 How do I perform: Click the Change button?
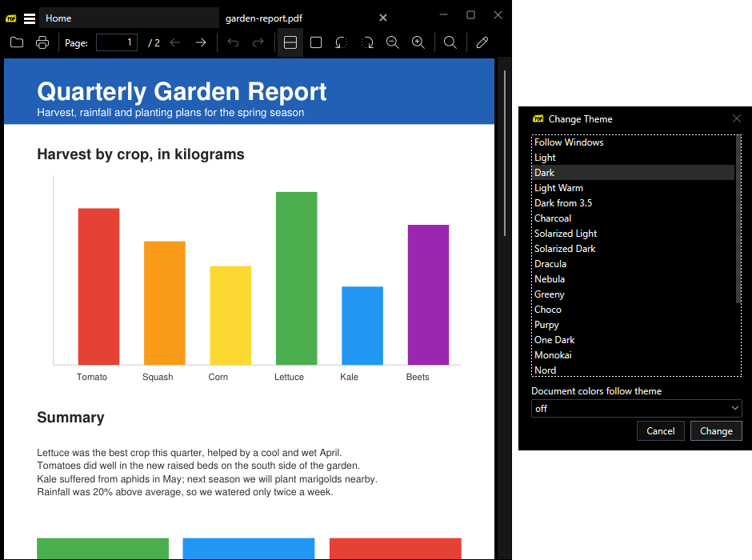(716, 430)
